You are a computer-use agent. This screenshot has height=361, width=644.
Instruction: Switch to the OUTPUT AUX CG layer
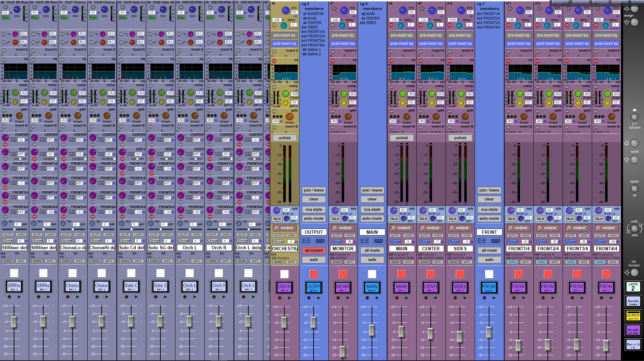point(633,316)
